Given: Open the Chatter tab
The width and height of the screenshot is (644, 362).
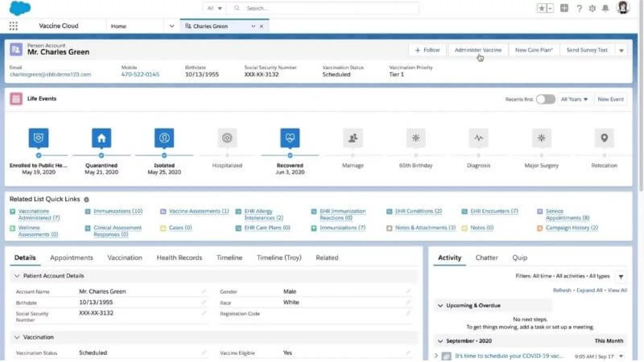Looking at the screenshot, I should 486,258.
